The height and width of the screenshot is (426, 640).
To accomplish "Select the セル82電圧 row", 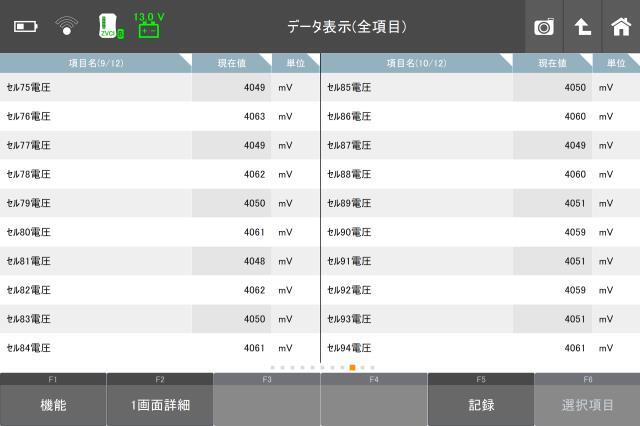I will [x=160, y=290].
